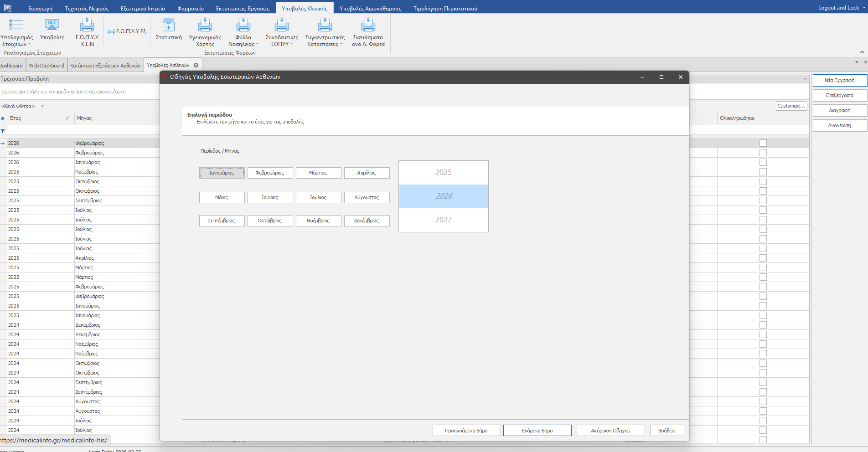
Task: Click the Επόμενο Βήμα button
Action: [x=537, y=431]
